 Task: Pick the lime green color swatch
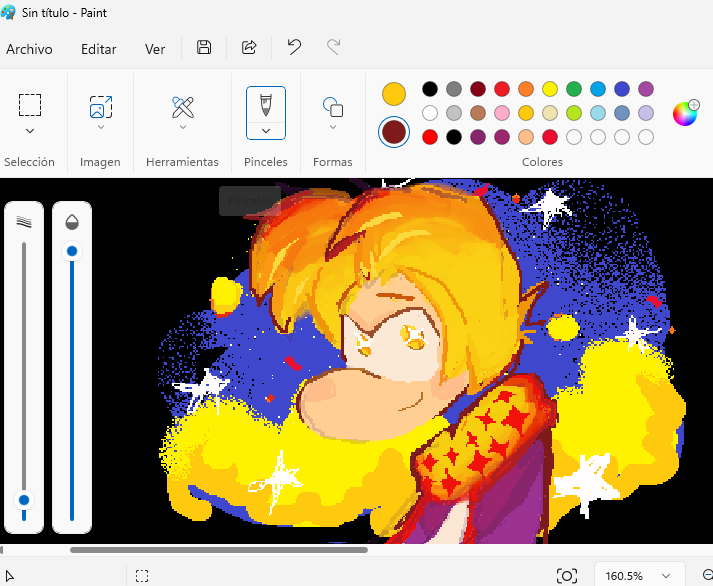[574, 113]
